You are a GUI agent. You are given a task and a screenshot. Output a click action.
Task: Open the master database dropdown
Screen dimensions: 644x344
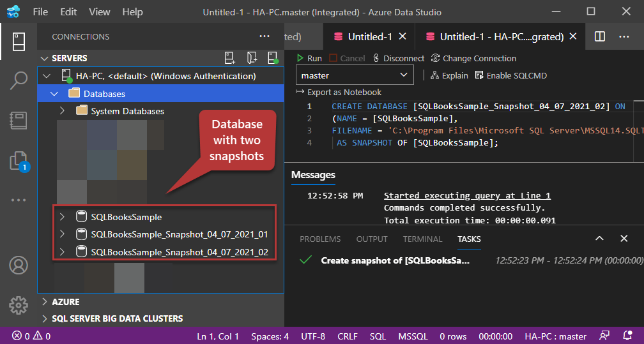[354, 75]
